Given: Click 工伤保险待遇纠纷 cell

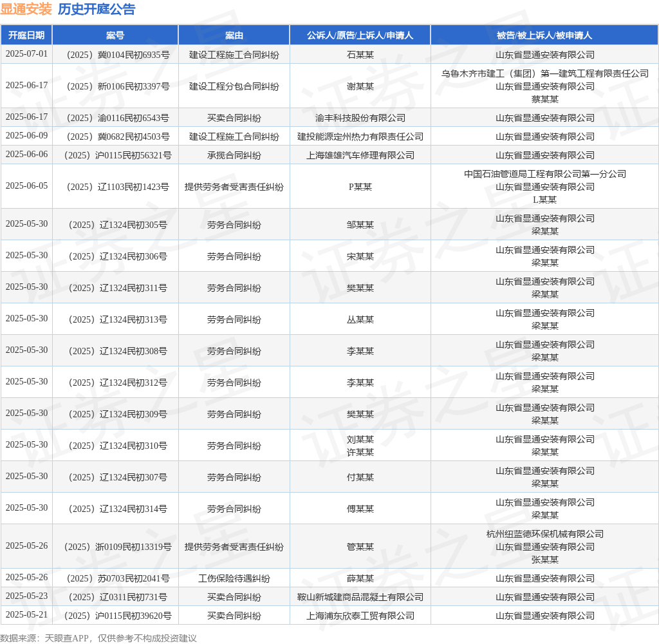Looking at the screenshot, I should 234,578.
